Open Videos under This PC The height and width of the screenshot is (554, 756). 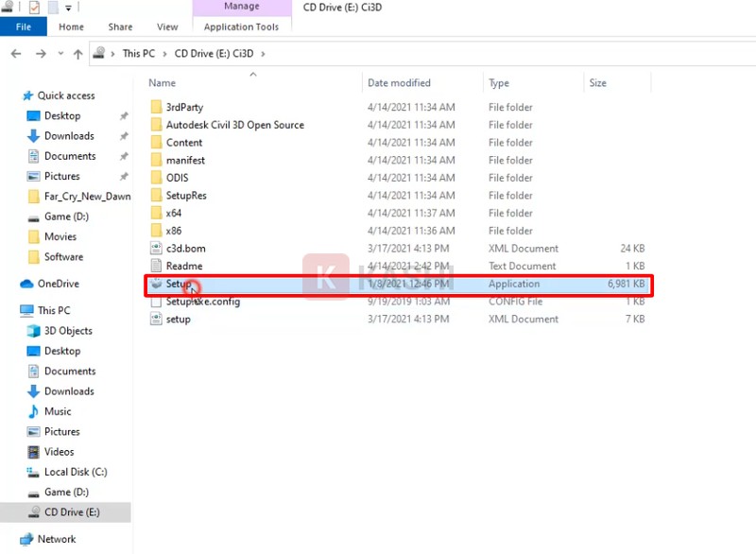click(59, 452)
